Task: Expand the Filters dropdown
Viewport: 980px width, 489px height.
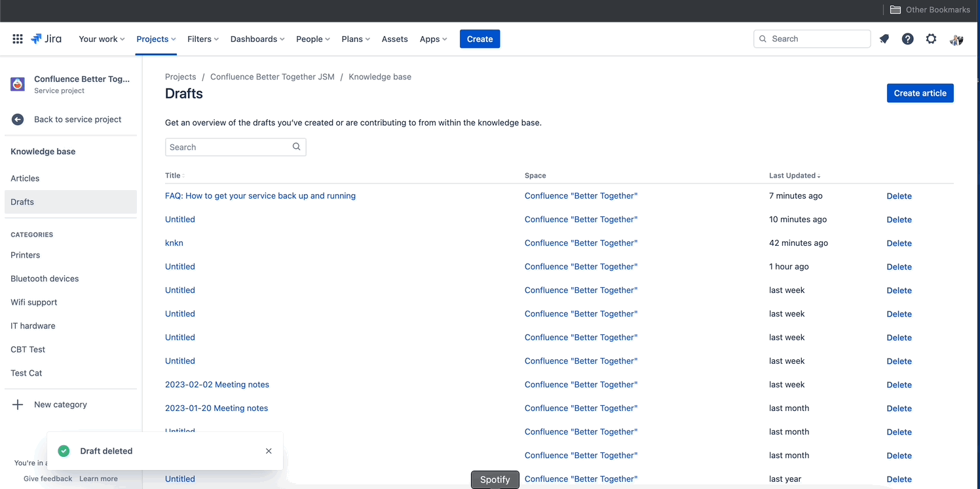Action: 203,39
